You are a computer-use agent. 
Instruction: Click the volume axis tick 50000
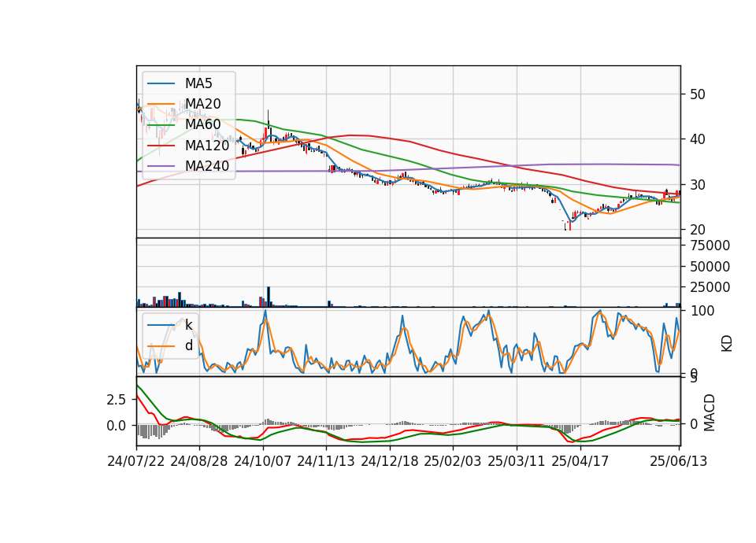(x=710, y=267)
